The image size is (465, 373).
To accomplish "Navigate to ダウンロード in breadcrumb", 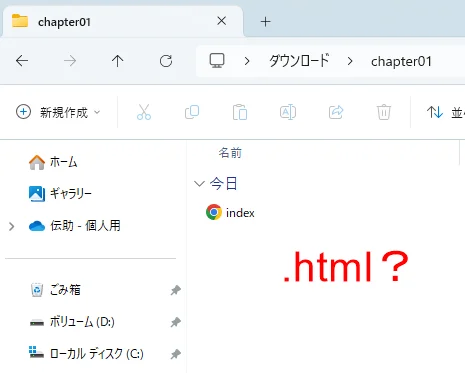I will coord(299,61).
